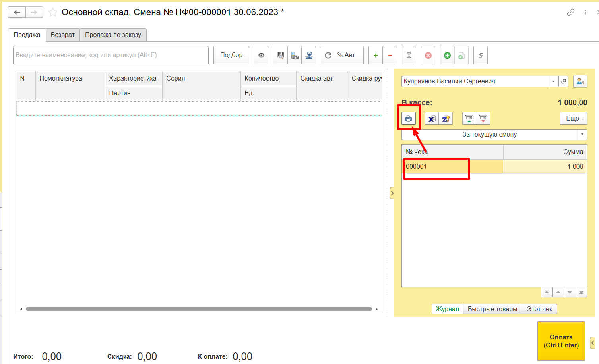Click the 'Подбор' selection button
The height and width of the screenshot is (364, 599).
pyautogui.click(x=231, y=55)
